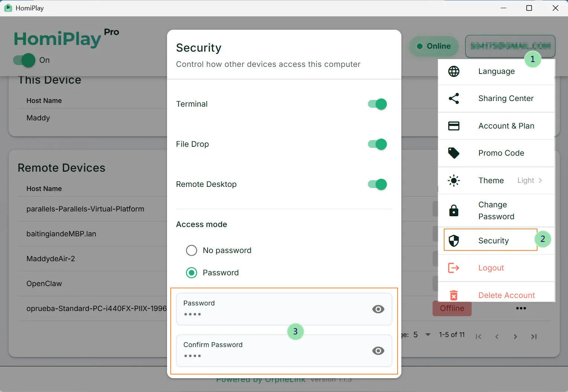Click the trash icon for Delete Account

tap(454, 295)
